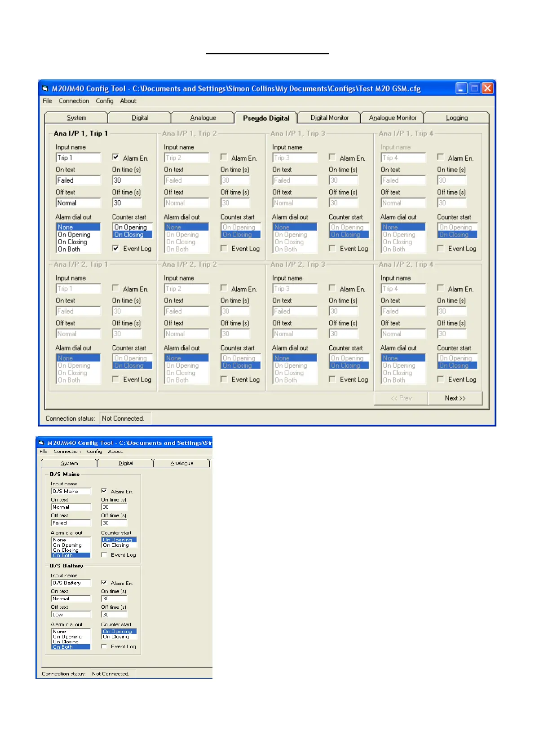Select 'On Closing' in Ana I/P 1 Trip 1 Alarm dial out
Image resolution: width=535 pixels, height=756 pixels.
78,242
